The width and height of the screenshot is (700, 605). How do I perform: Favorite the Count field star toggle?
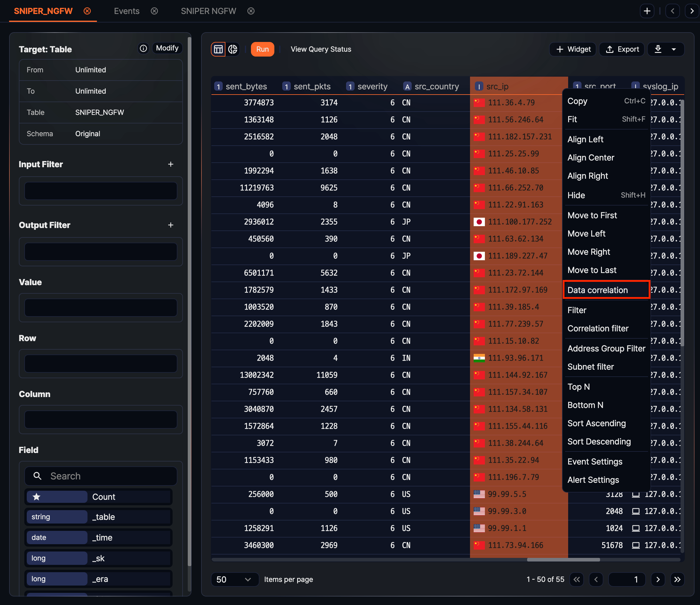36,496
